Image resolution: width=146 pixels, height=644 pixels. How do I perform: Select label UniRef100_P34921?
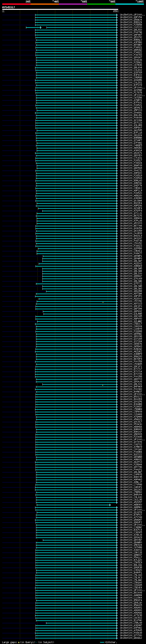coord(131,48)
